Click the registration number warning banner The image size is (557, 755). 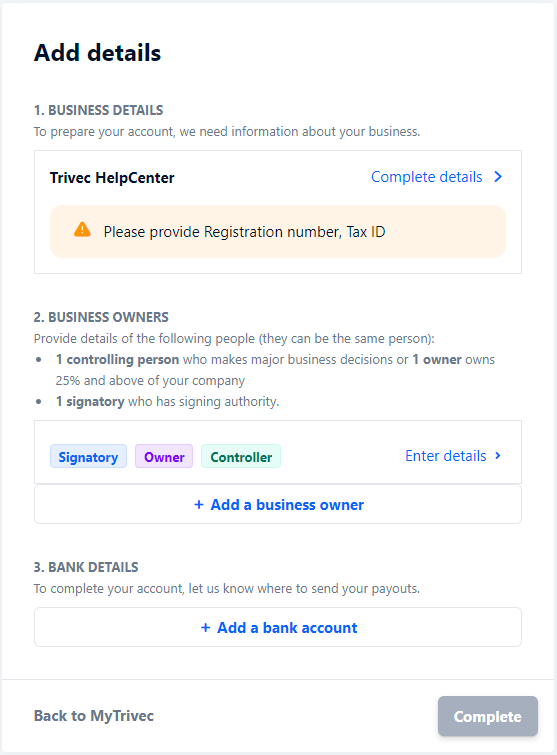(x=278, y=232)
